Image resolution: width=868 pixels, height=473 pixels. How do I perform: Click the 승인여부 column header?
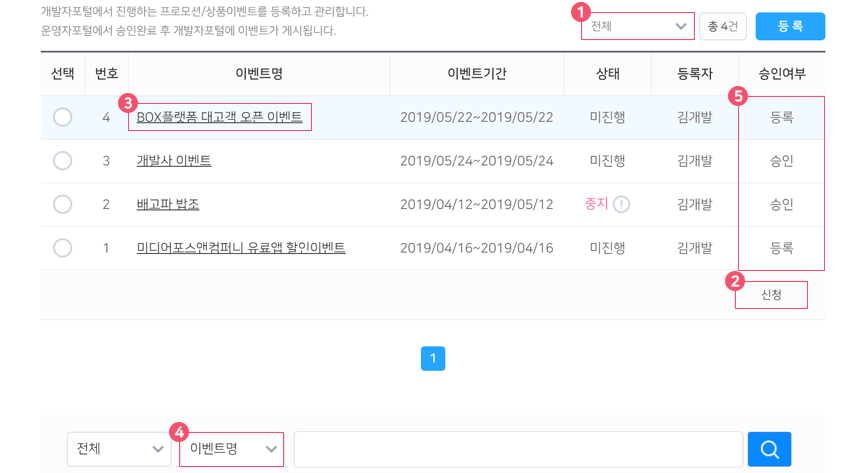(x=782, y=74)
